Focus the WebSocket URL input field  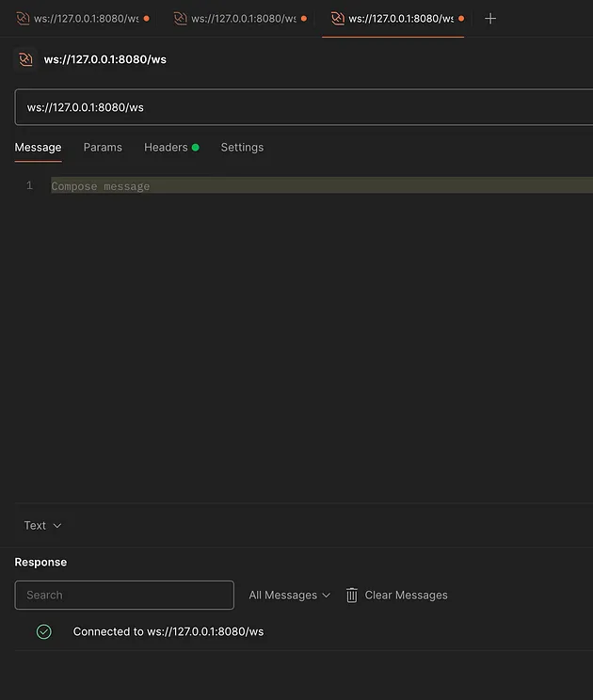point(301,107)
